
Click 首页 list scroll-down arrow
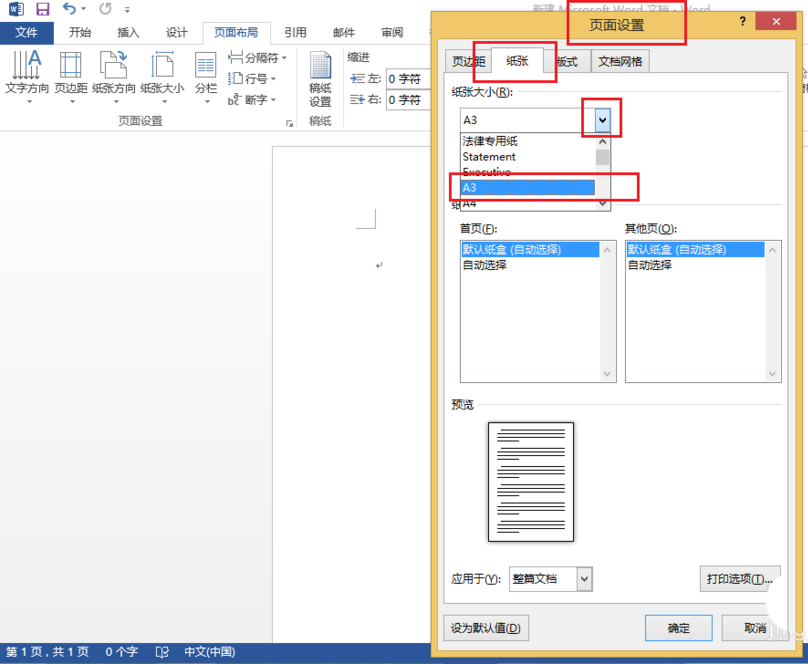pos(607,374)
